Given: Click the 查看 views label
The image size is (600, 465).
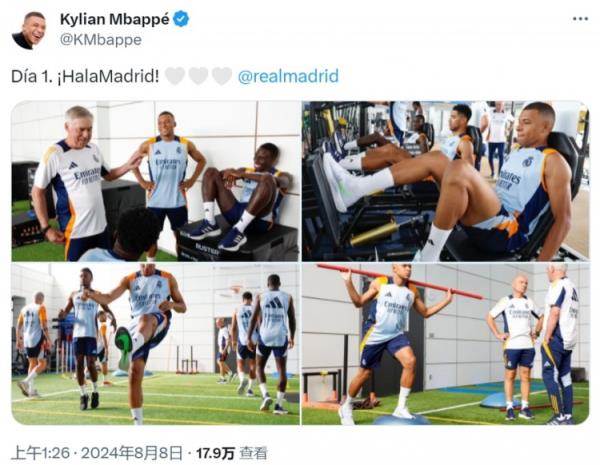Looking at the screenshot, I should coord(253,454).
